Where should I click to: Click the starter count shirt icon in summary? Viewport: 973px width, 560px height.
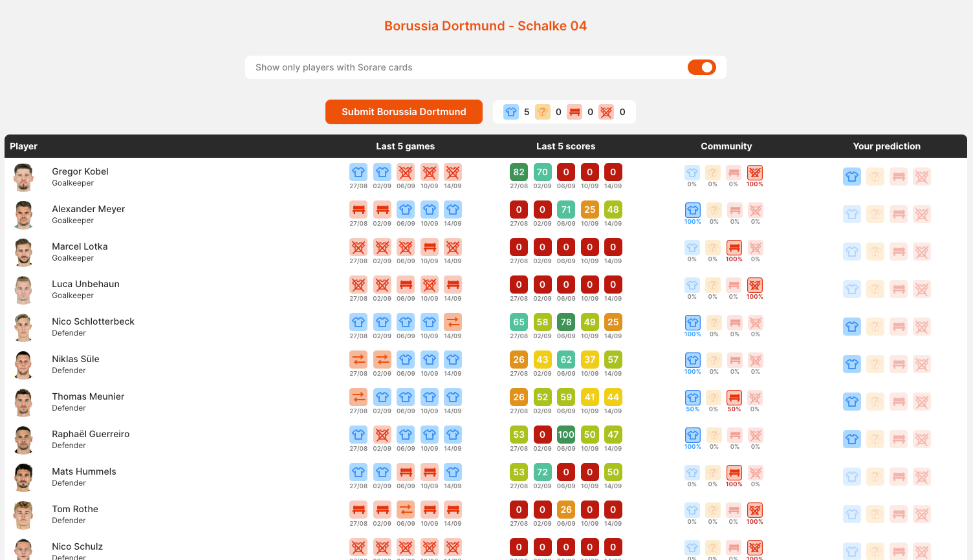511,112
